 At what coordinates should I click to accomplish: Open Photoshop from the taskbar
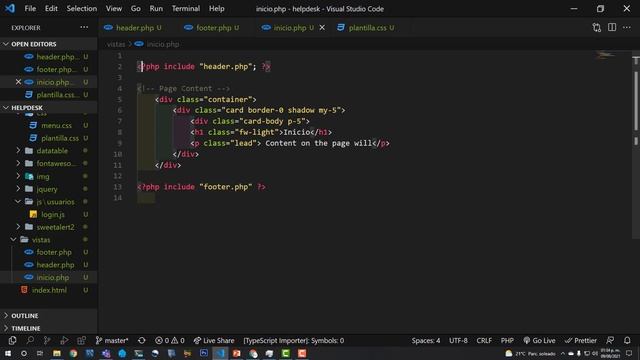coord(204,353)
